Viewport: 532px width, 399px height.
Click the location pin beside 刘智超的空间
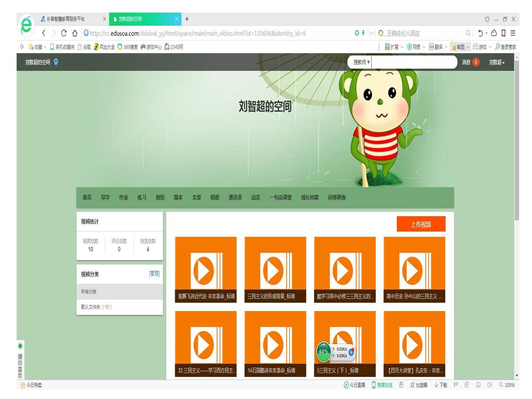pyautogui.click(x=56, y=62)
